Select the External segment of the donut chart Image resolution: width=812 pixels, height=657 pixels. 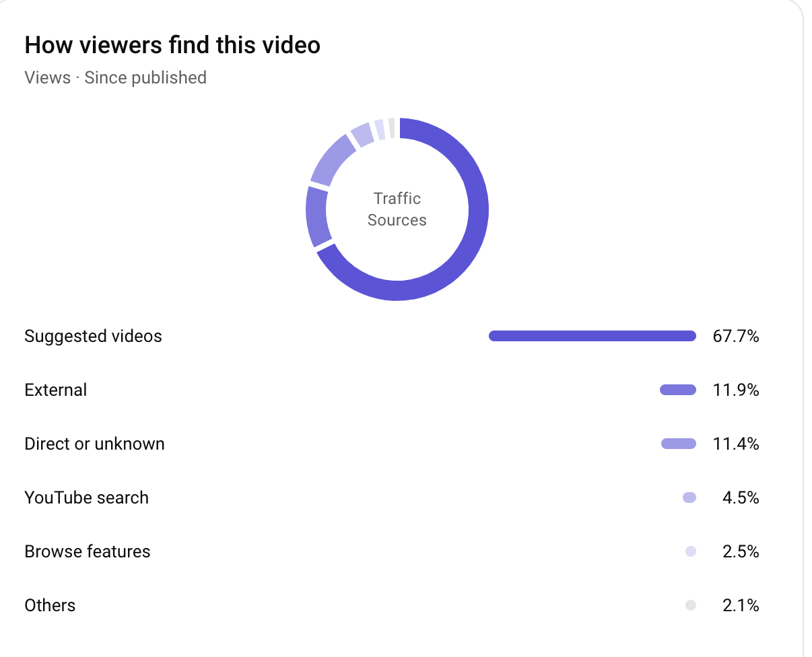(316, 217)
